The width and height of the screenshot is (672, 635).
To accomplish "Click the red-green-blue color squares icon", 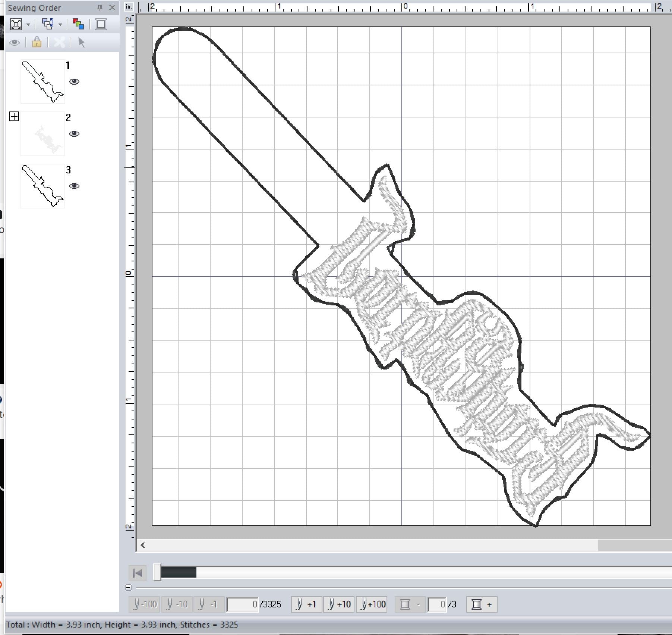I will pyautogui.click(x=78, y=24).
